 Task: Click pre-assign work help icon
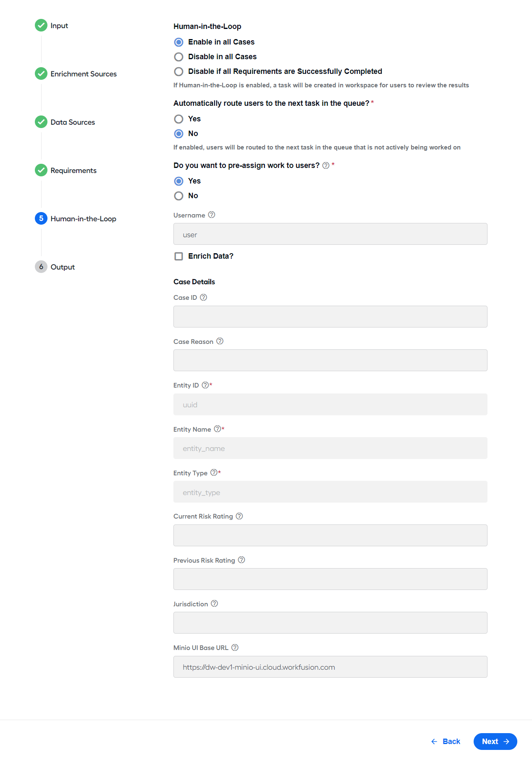(326, 165)
